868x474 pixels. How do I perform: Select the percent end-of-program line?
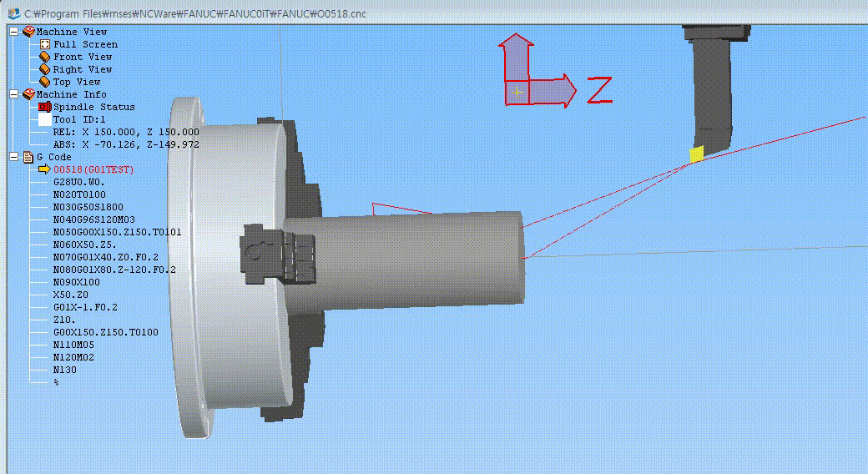(x=56, y=383)
